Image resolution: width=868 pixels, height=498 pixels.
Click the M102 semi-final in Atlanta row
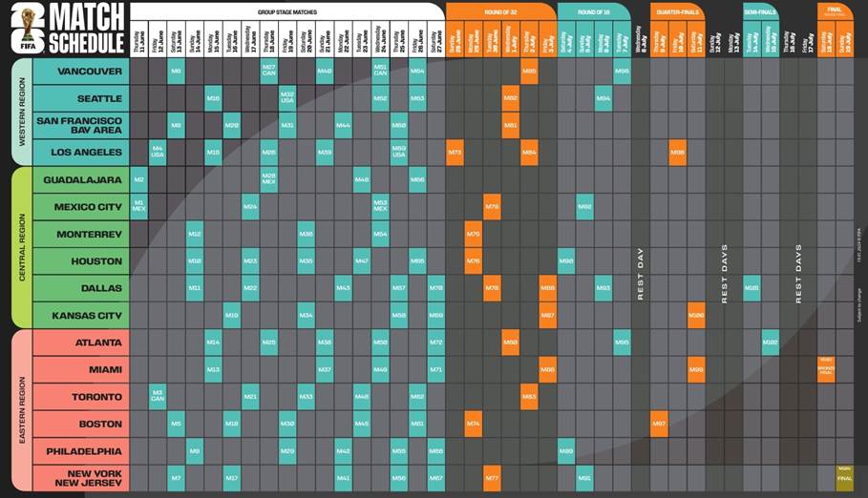[771, 342]
